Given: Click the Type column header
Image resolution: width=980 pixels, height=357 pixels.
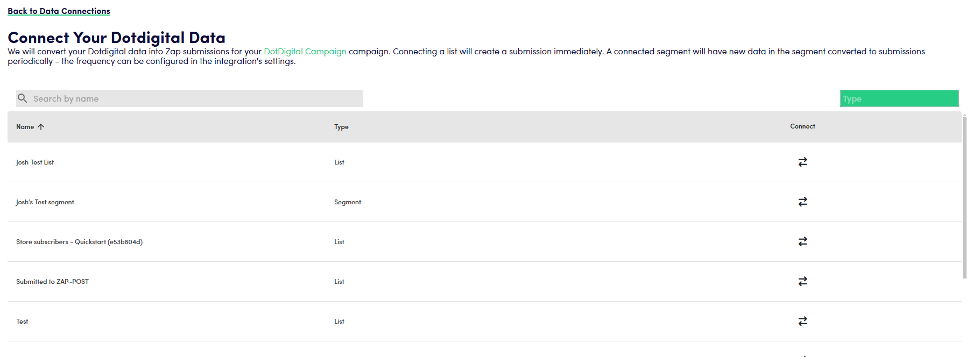Looking at the screenshot, I should click(x=341, y=127).
